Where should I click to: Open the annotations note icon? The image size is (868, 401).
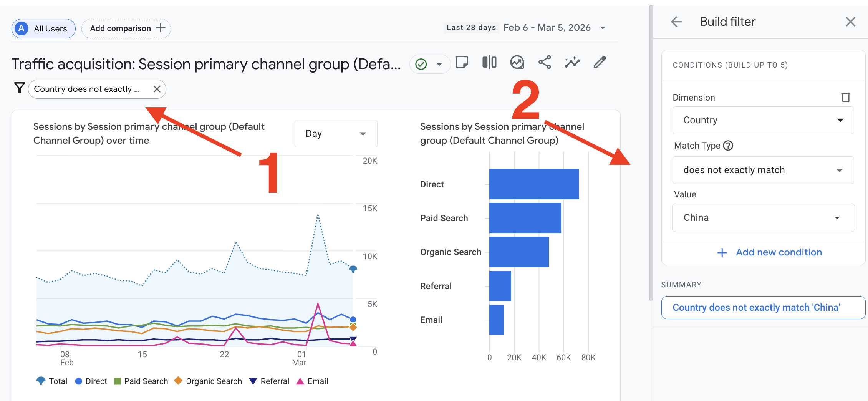click(462, 62)
